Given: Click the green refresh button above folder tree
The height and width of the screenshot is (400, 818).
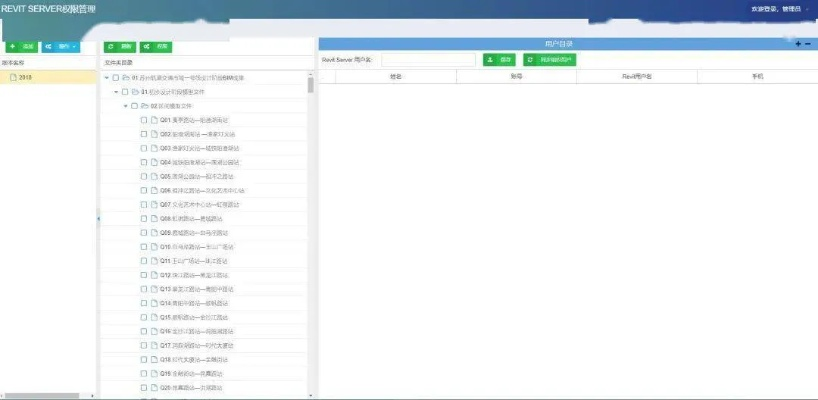Looking at the screenshot, I should click(119, 47).
